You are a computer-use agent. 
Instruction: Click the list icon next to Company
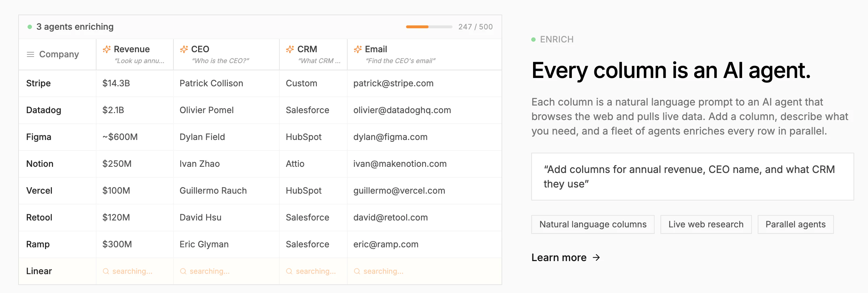[30, 54]
